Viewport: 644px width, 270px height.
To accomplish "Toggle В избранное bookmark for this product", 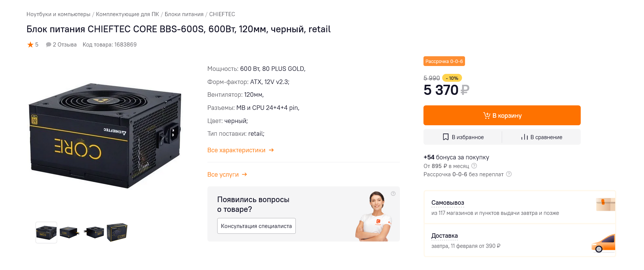I will [x=463, y=137].
